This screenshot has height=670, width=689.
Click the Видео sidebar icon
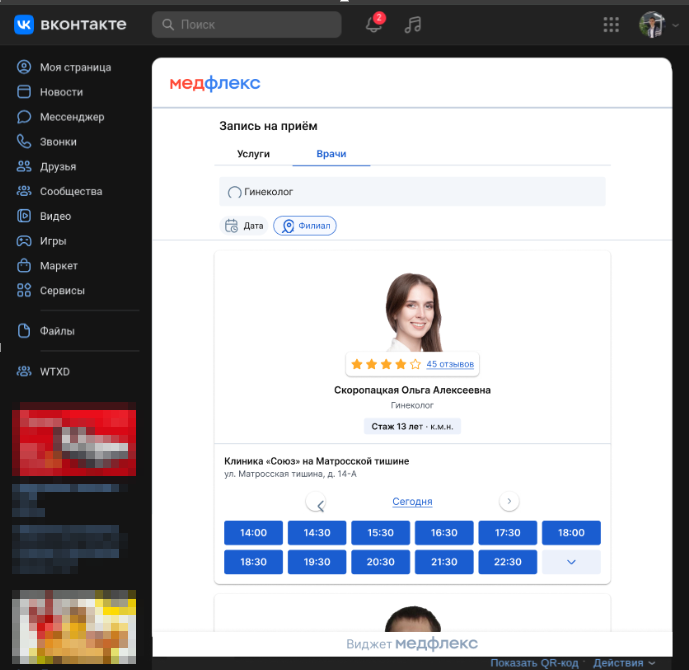(x=24, y=216)
